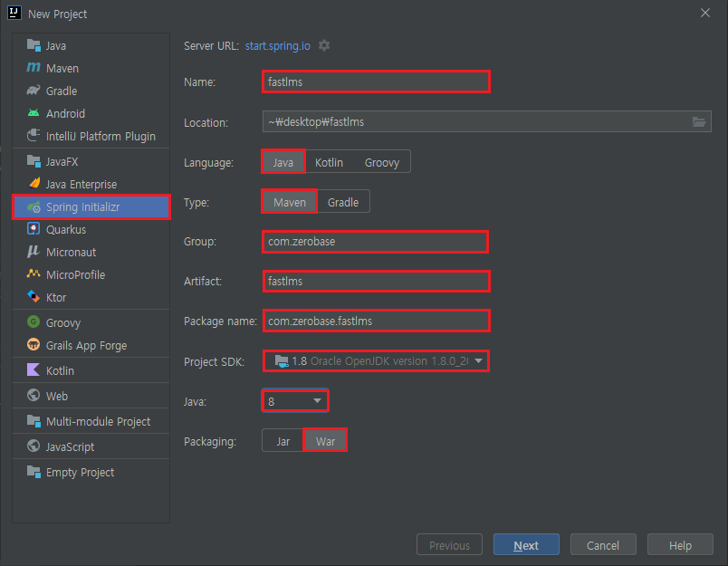
Task: Click the IntelliJ Platform Plugin icon
Action: point(34,135)
